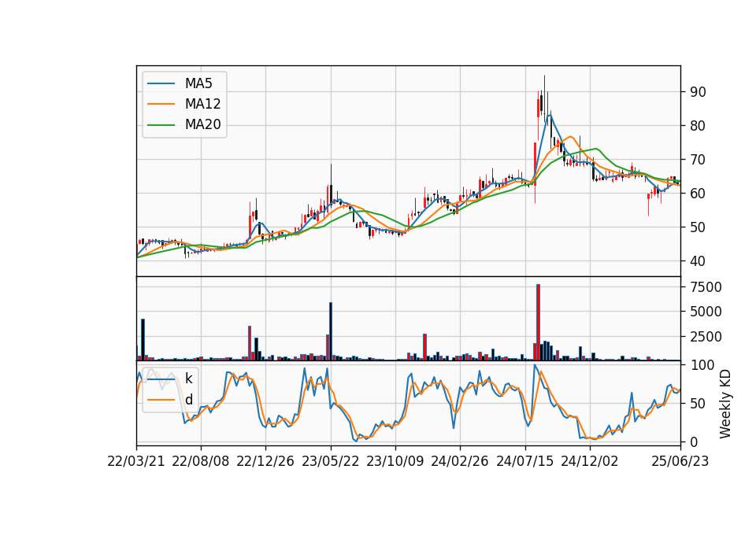Click the 60 price axis tick label
756x543 pixels.
coord(698,194)
